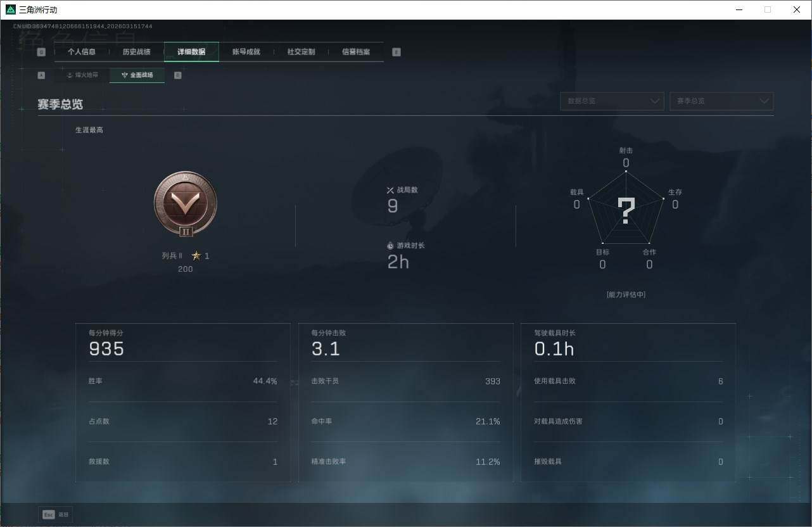Click the 合作 label on radar chart

(649, 252)
